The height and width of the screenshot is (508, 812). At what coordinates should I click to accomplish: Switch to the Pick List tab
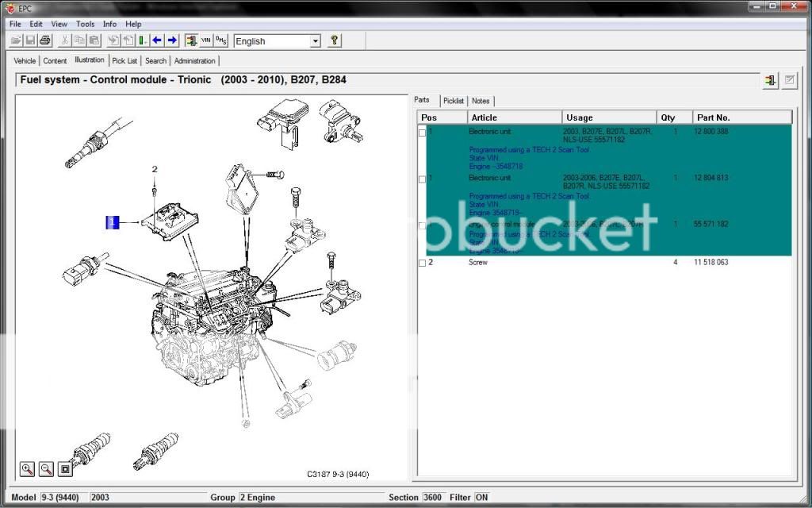click(124, 60)
